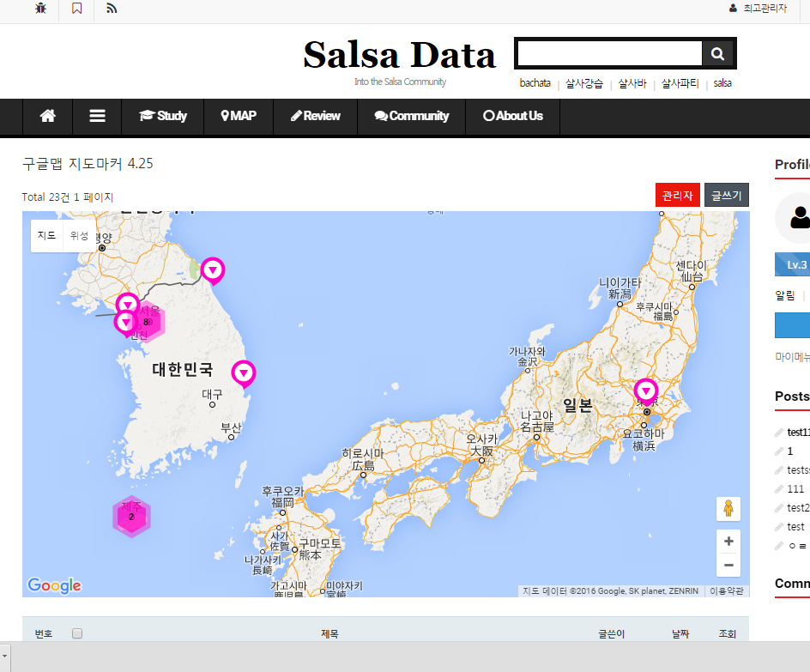
Task: Click the search input field
Action: (x=609, y=54)
